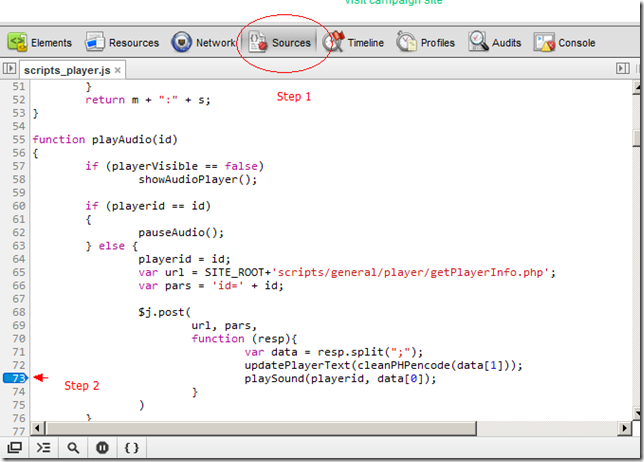Click 'var pars' code line
The image size is (644, 462).
click(211, 285)
